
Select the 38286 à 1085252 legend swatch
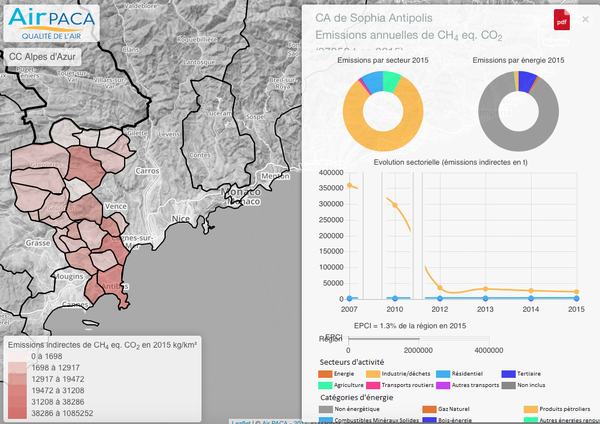[17, 411]
